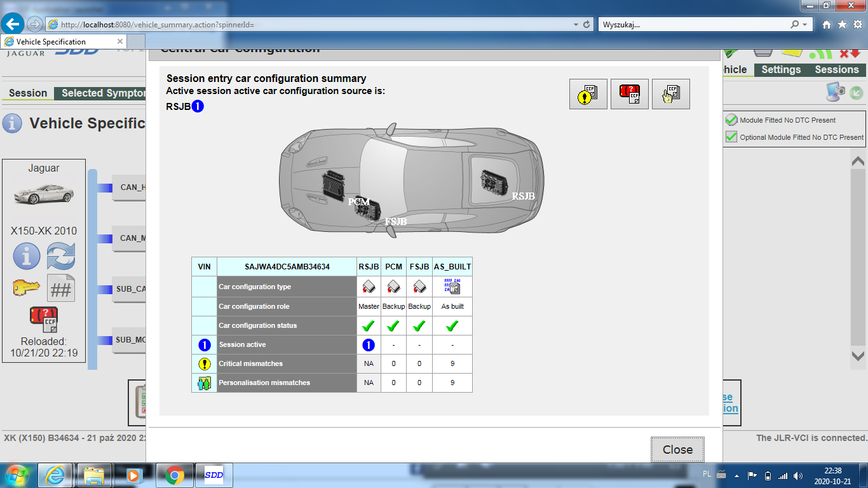Select the Session tab
868x488 pixels.
(x=28, y=93)
